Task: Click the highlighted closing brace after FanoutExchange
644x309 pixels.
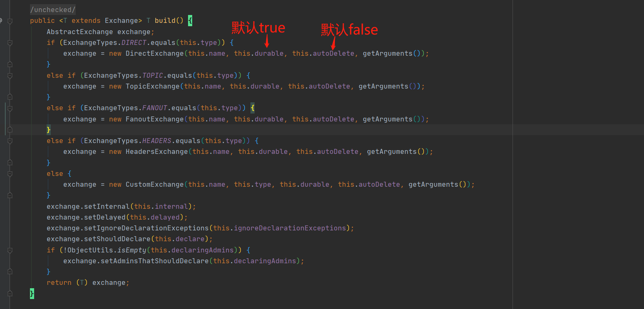Action: tap(49, 130)
